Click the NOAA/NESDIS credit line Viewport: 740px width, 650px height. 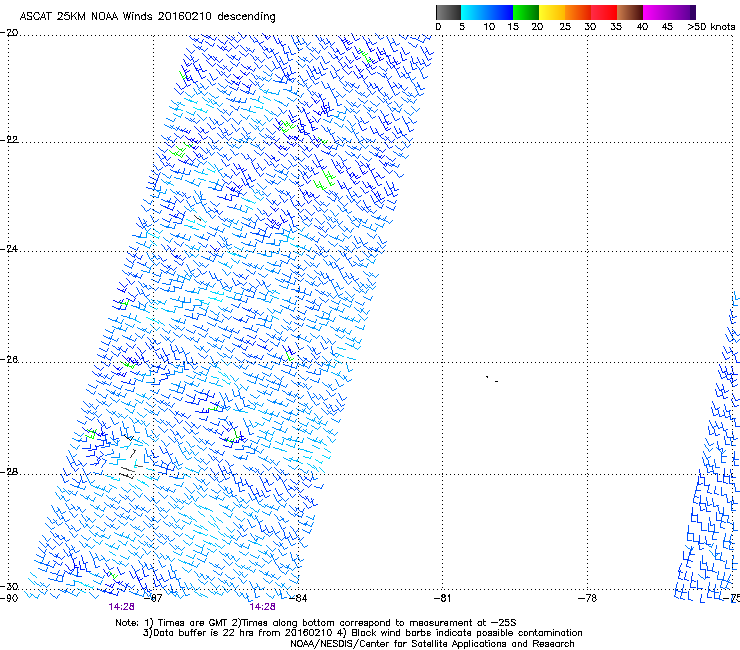pyautogui.click(x=432, y=644)
